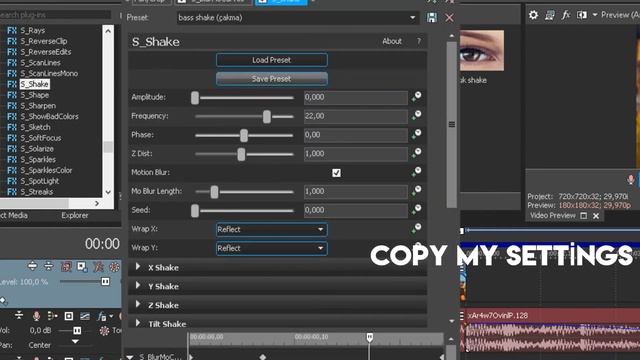The image size is (640, 360).
Task: Animate the Motion Blur parameter keyframe icon
Action: point(416,172)
